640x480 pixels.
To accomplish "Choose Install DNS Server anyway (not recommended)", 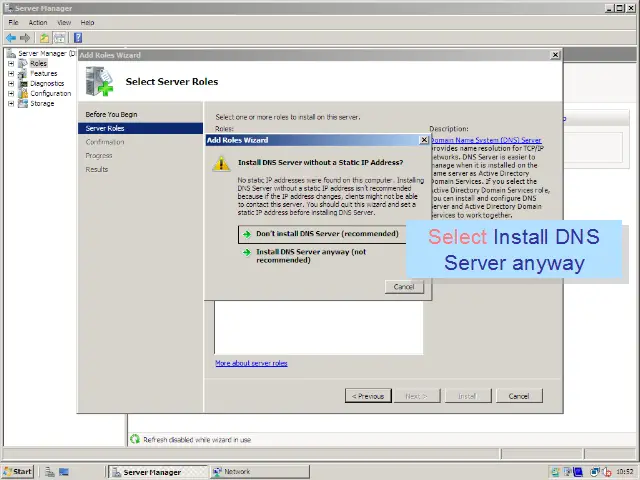I will coord(311,256).
